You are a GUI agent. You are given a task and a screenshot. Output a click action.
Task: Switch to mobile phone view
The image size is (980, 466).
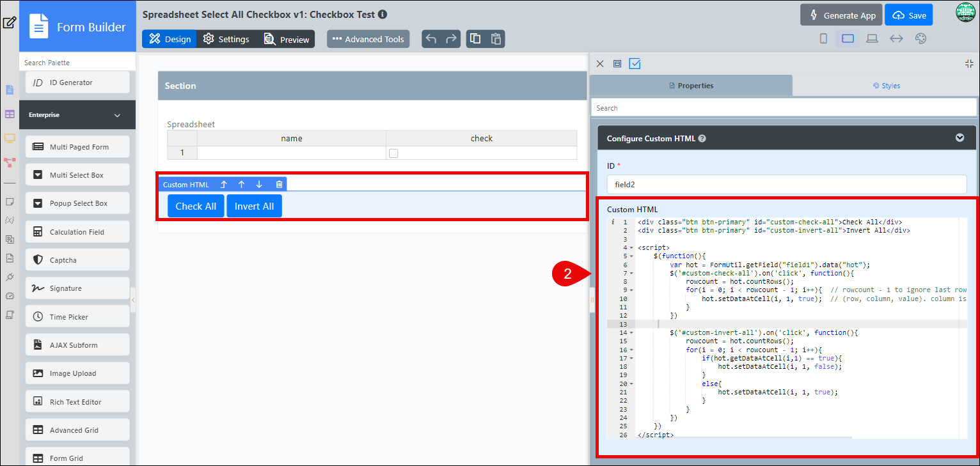(823, 39)
